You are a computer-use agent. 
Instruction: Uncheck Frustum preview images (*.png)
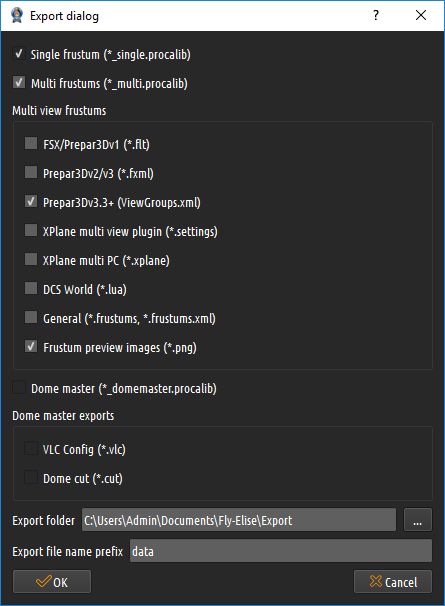coord(31,346)
